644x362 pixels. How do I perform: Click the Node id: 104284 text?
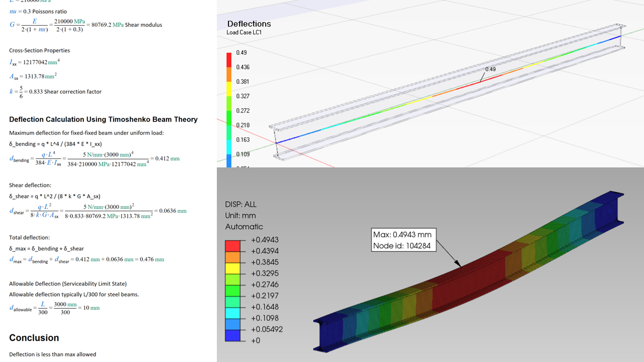pos(401,246)
